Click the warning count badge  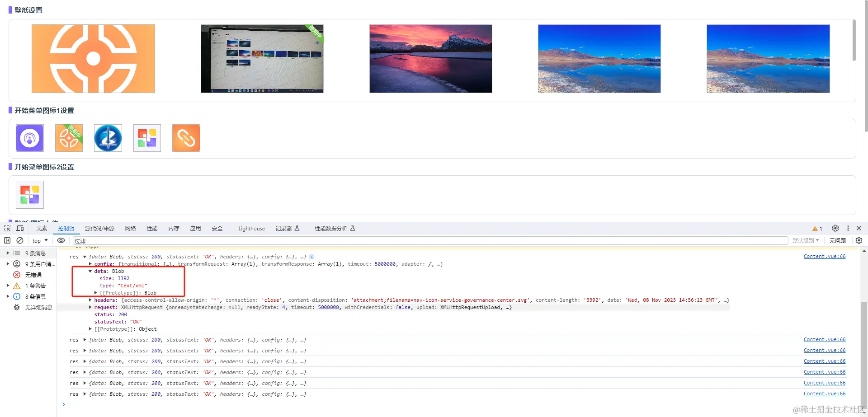pyautogui.click(x=817, y=229)
